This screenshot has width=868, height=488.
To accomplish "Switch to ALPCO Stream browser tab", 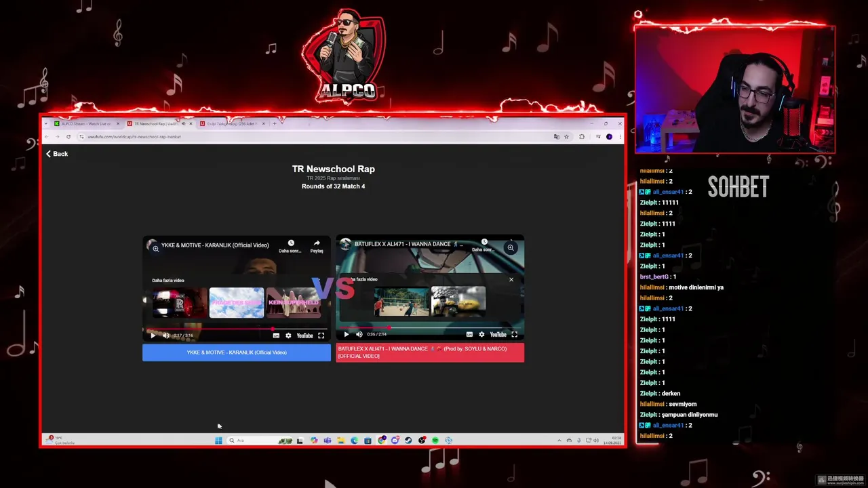I will pyautogui.click(x=86, y=124).
